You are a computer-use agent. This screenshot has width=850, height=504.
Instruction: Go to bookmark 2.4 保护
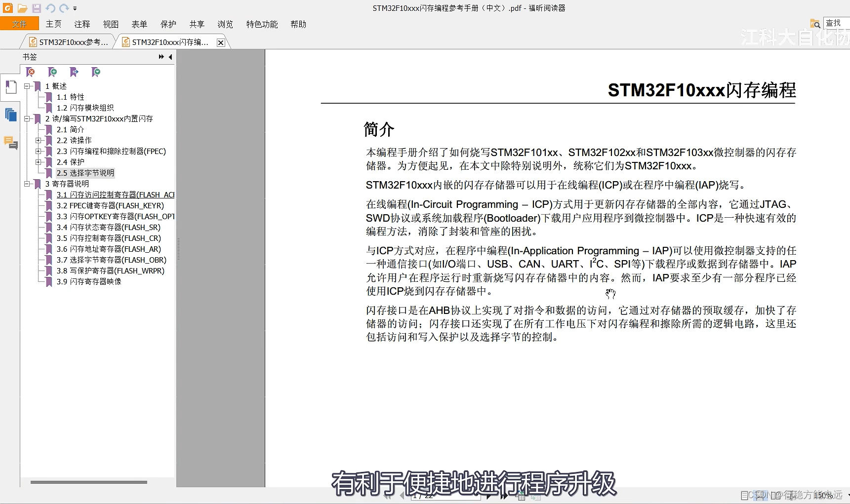[x=70, y=162]
